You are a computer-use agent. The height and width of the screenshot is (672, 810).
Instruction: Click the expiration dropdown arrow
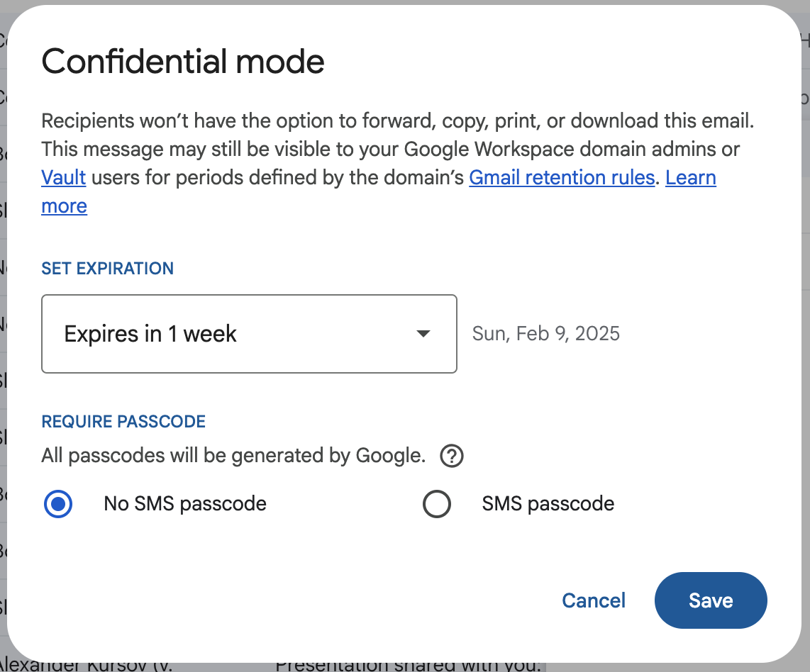423,333
